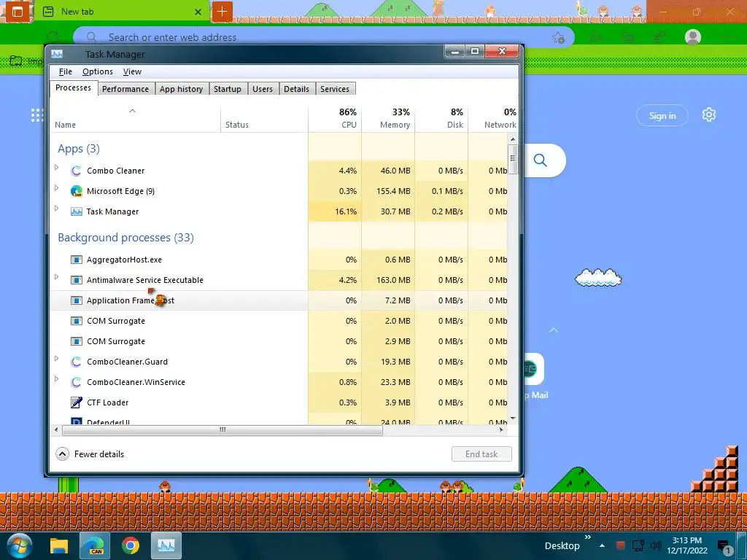This screenshot has width=747, height=560.
Task: Collapse to fewer details view
Action: [x=90, y=454]
